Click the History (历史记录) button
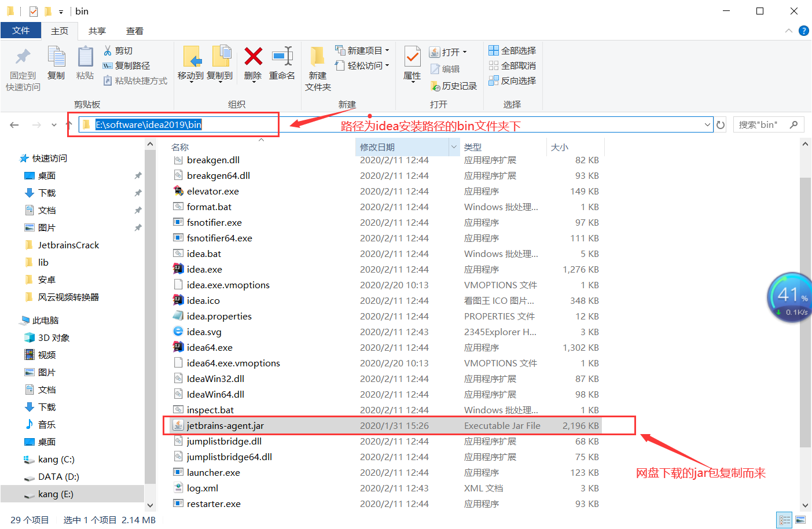Image resolution: width=812 pixels, height=529 pixels. pyautogui.click(x=454, y=86)
